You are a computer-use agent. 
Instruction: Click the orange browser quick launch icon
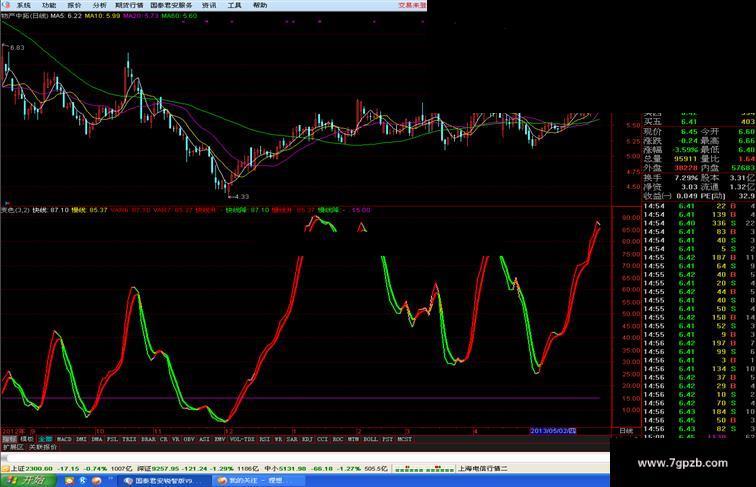point(96,481)
